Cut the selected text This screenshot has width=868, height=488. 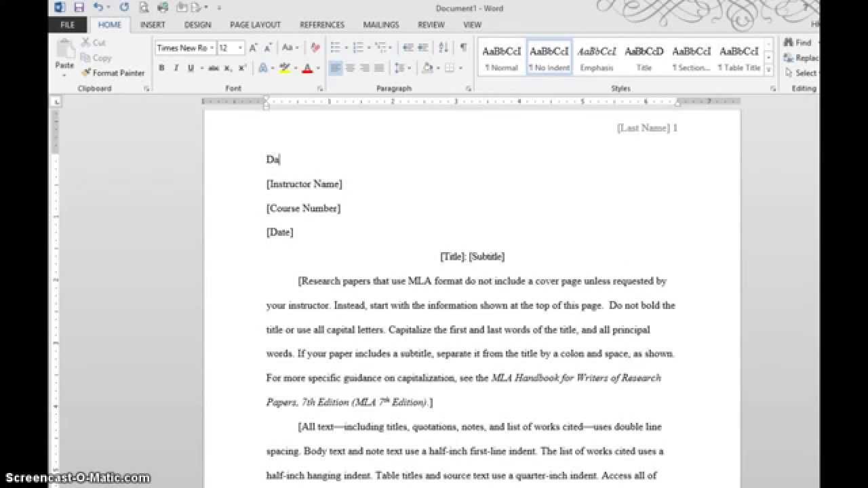pos(94,43)
